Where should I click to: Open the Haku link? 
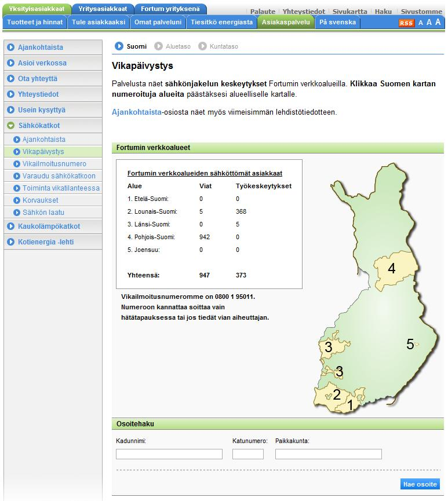click(x=383, y=12)
